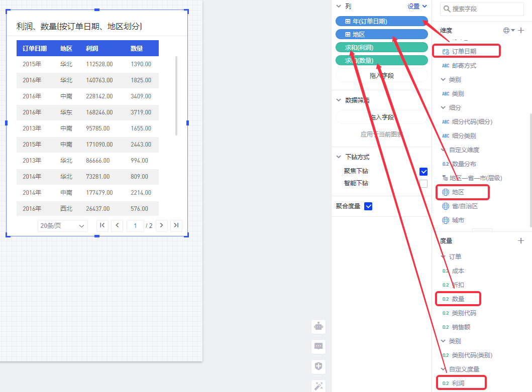Viewport: 532px width, 392px height.
Task: Go to the last table page
Action: (x=176, y=225)
